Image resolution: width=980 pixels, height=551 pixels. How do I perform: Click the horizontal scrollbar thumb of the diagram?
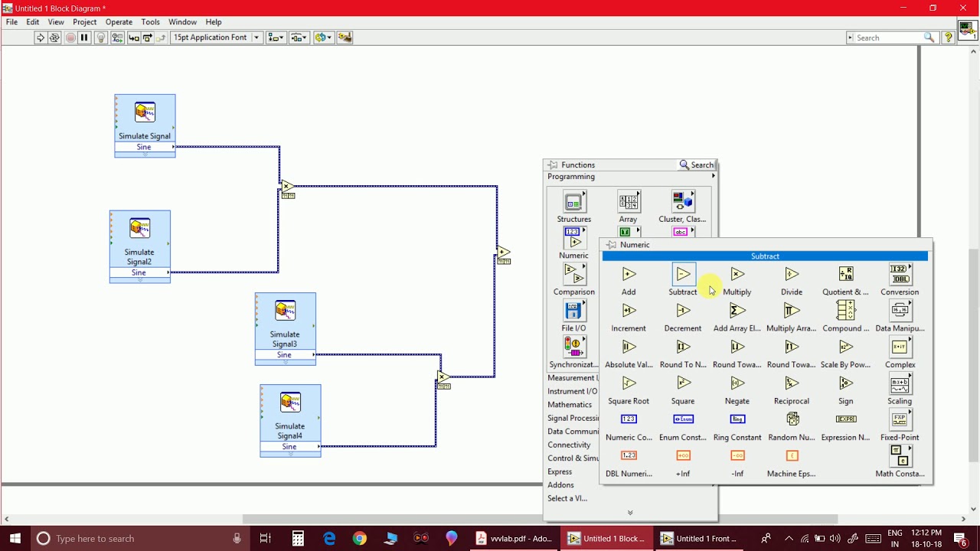pos(539,520)
